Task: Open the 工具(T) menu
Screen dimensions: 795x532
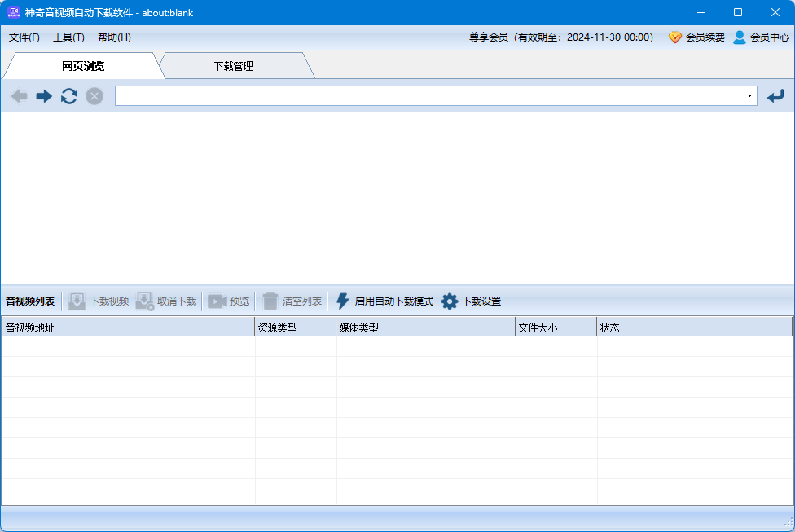Action: [x=68, y=37]
